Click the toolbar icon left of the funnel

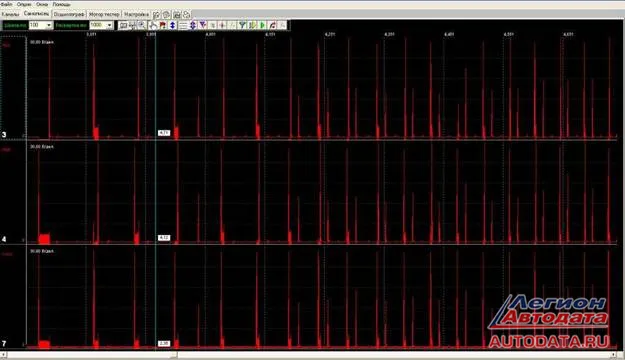(232, 25)
